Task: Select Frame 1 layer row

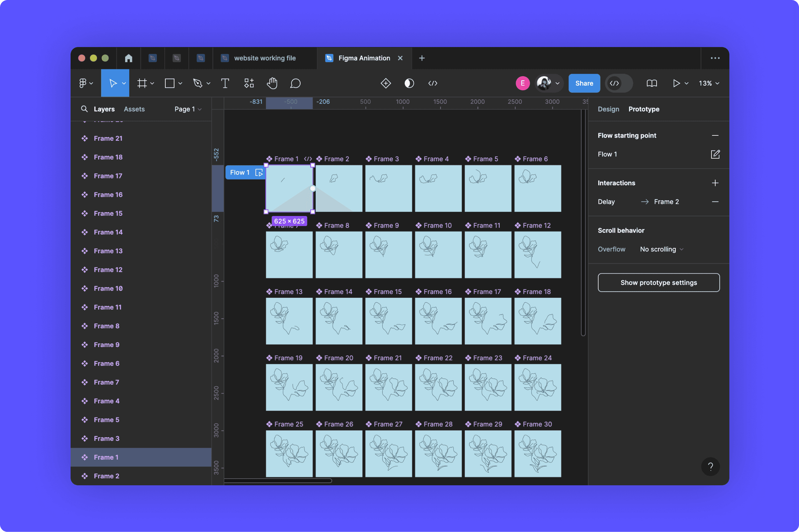Action: click(x=141, y=457)
